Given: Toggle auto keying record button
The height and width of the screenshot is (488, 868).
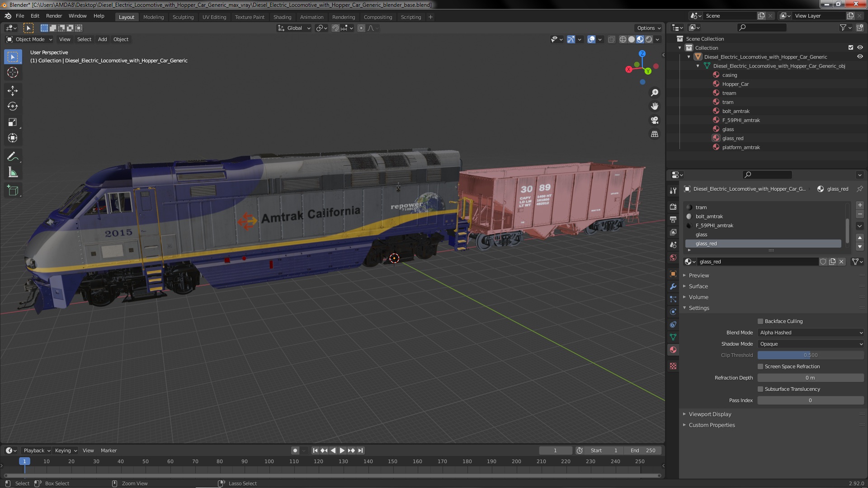Looking at the screenshot, I should click(295, 450).
